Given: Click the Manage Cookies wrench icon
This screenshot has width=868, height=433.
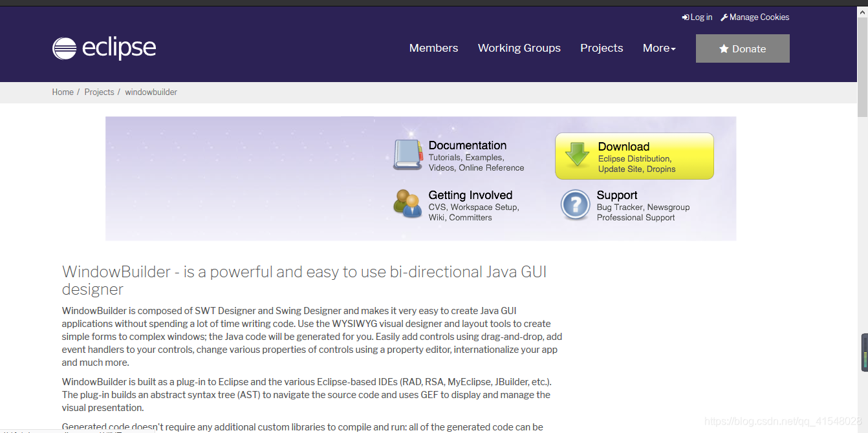Looking at the screenshot, I should tap(724, 17).
